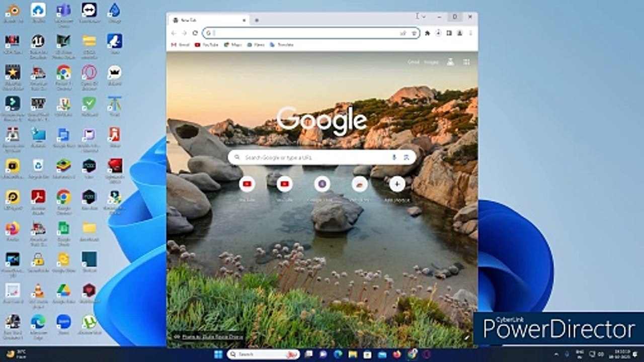Open Chrome's side panel

[449, 33]
